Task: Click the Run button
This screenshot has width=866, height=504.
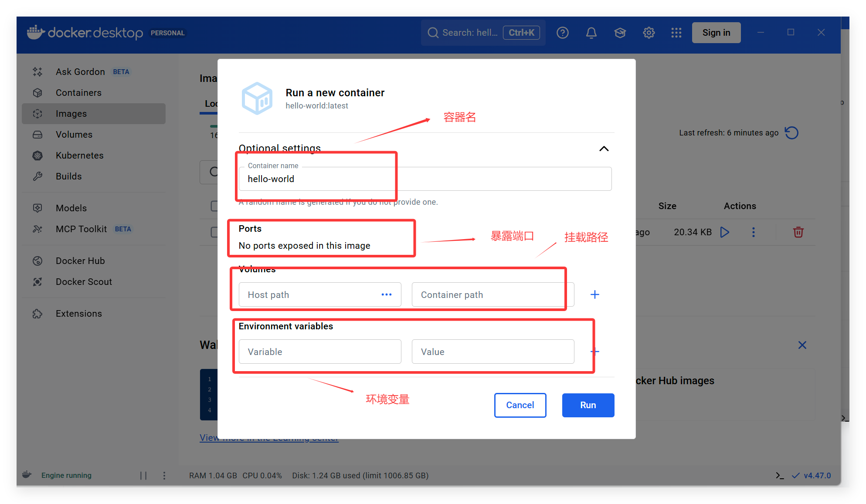Action: tap(588, 405)
